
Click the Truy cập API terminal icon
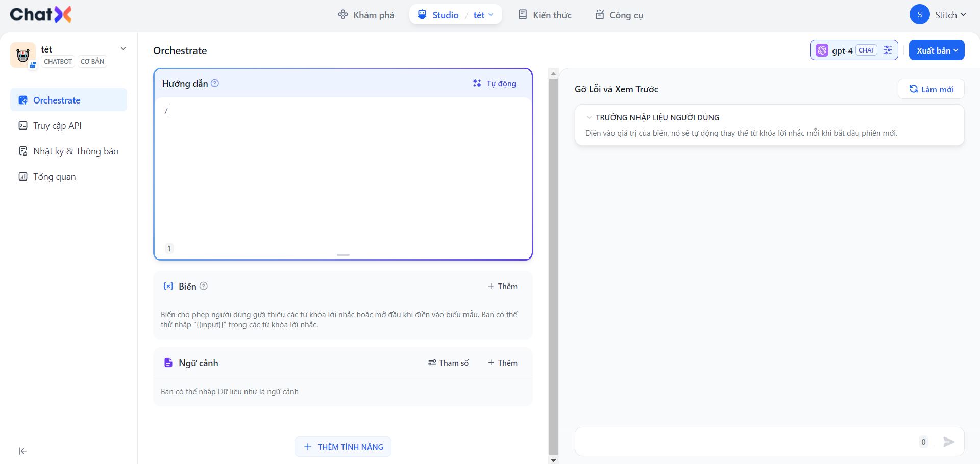coord(23,125)
